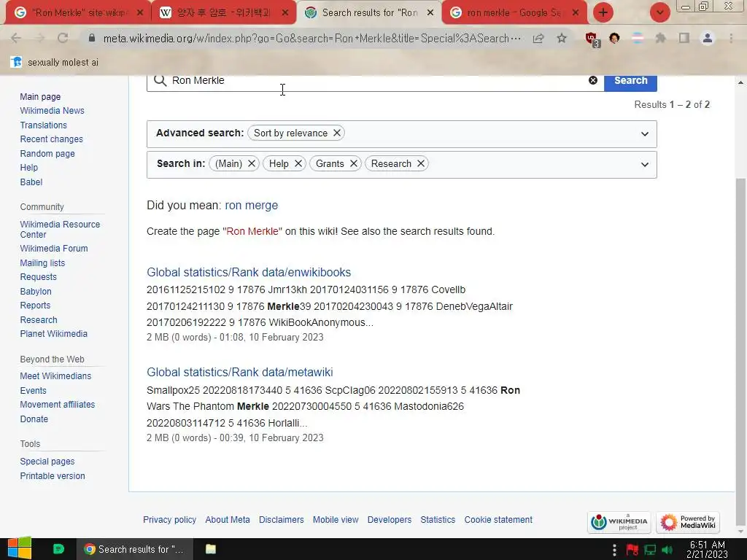The image size is (747, 560).
Task: Reload the page with the refresh icon
Action: (x=63, y=38)
